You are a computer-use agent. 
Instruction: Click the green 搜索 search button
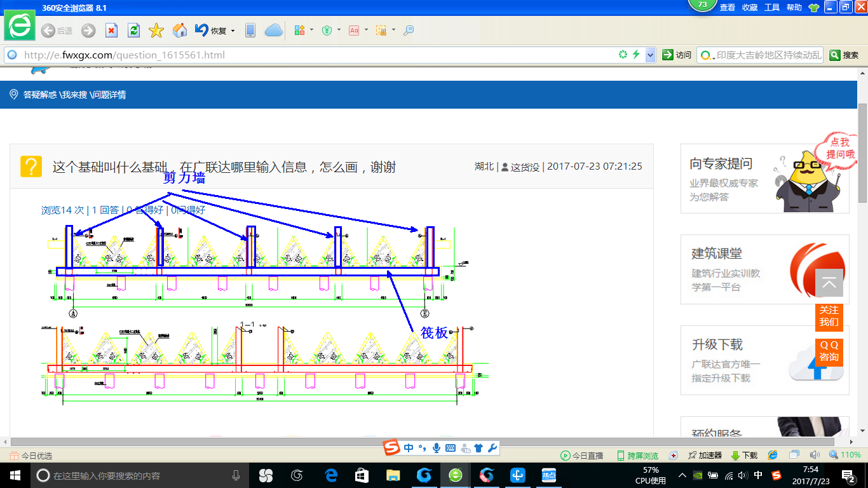844,55
